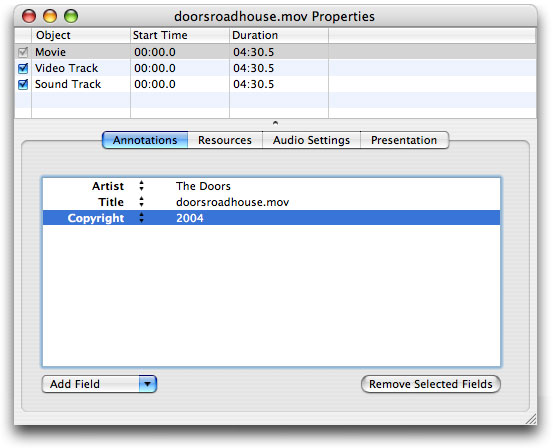Open the Copyright field type stepper
The height and width of the screenshot is (448, 553).
click(141, 218)
